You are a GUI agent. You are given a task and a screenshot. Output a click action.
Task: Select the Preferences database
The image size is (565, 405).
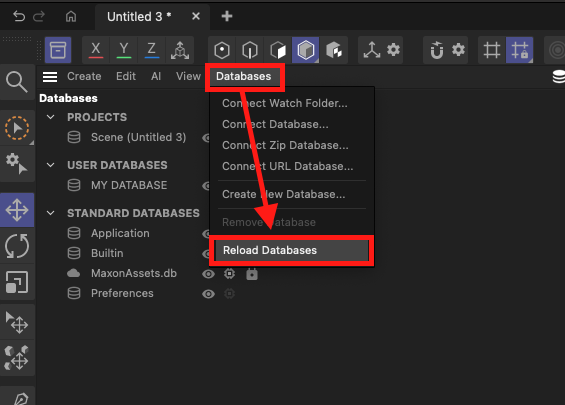(122, 293)
